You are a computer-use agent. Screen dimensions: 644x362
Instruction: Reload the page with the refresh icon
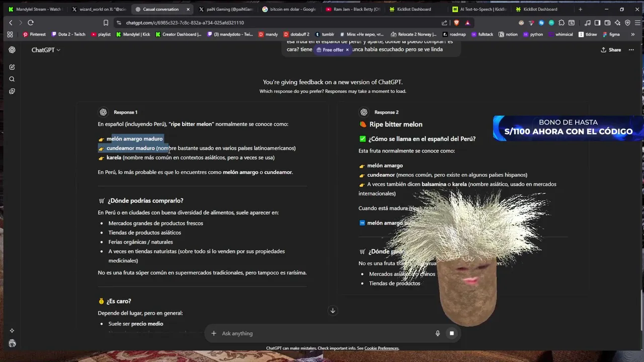tap(31, 23)
